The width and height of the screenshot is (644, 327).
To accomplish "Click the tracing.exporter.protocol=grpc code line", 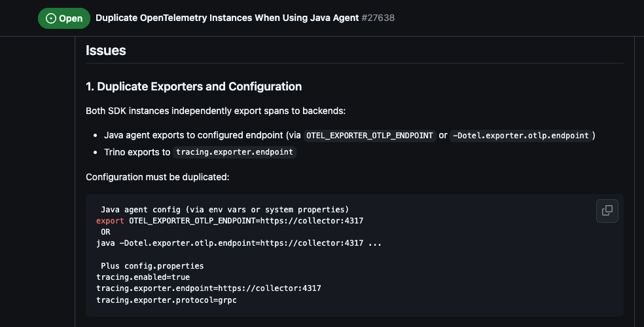I will point(166,299).
